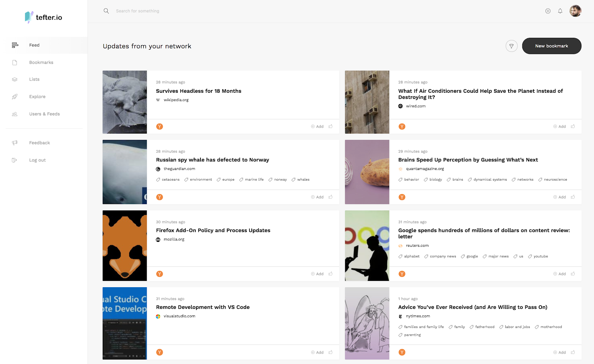The width and height of the screenshot is (594, 364).
Task: Select the fatherhood tag
Action: (482, 327)
